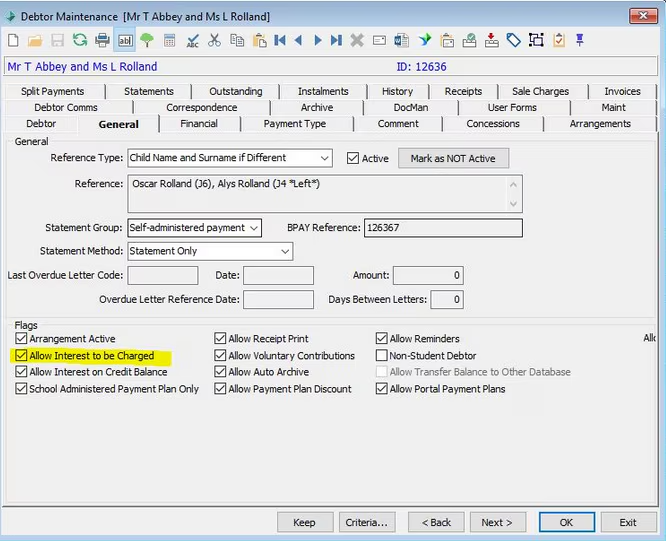Run spell check ABC icon
This screenshot has width=666, height=541.
pyautogui.click(x=192, y=40)
